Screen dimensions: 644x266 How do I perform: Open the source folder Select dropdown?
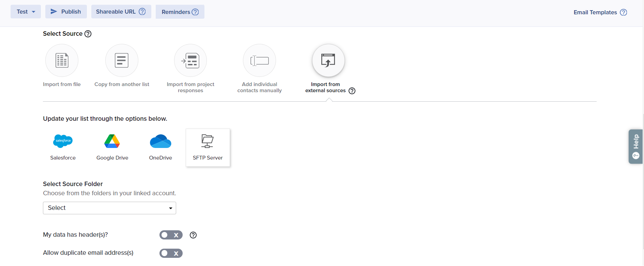pos(109,208)
